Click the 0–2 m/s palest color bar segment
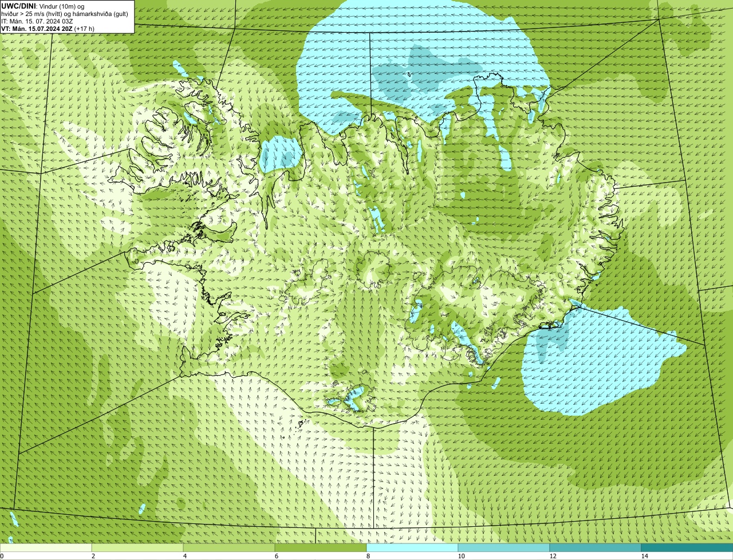733x560 pixels. (46, 548)
